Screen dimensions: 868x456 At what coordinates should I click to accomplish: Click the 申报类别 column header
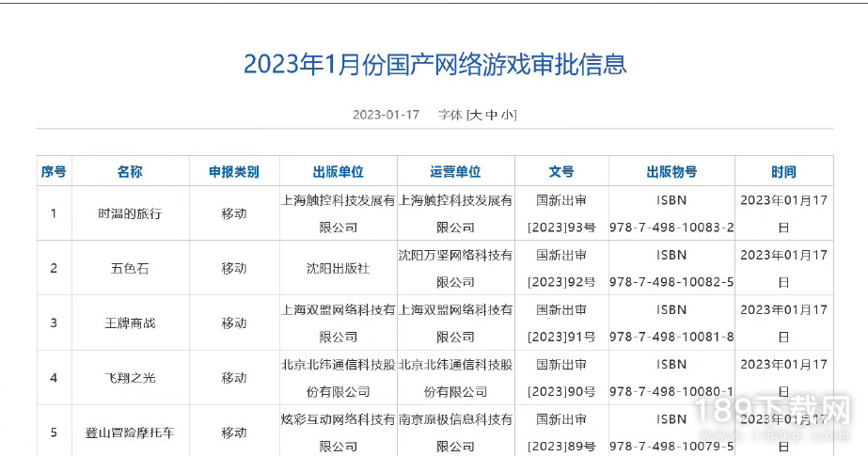234,171
